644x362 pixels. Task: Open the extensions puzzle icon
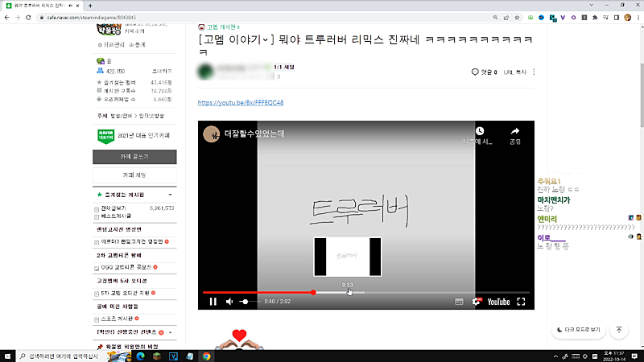coord(595,18)
